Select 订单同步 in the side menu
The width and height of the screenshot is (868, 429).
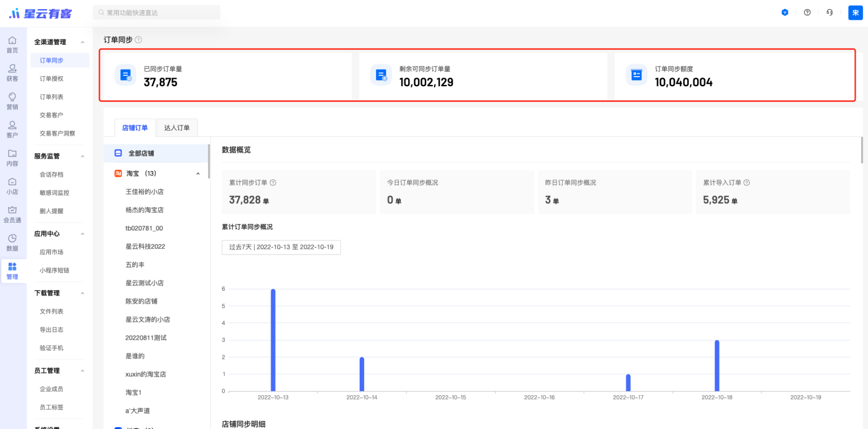60,60
